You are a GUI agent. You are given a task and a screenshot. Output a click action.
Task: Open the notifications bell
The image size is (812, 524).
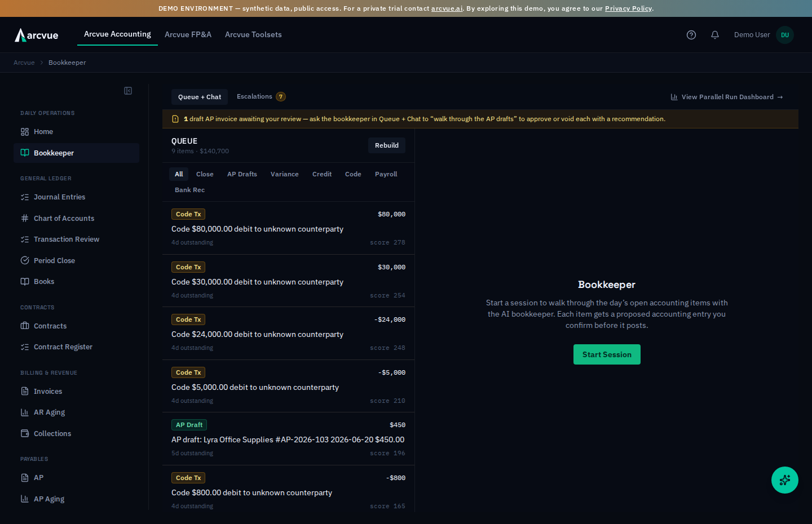coord(715,35)
